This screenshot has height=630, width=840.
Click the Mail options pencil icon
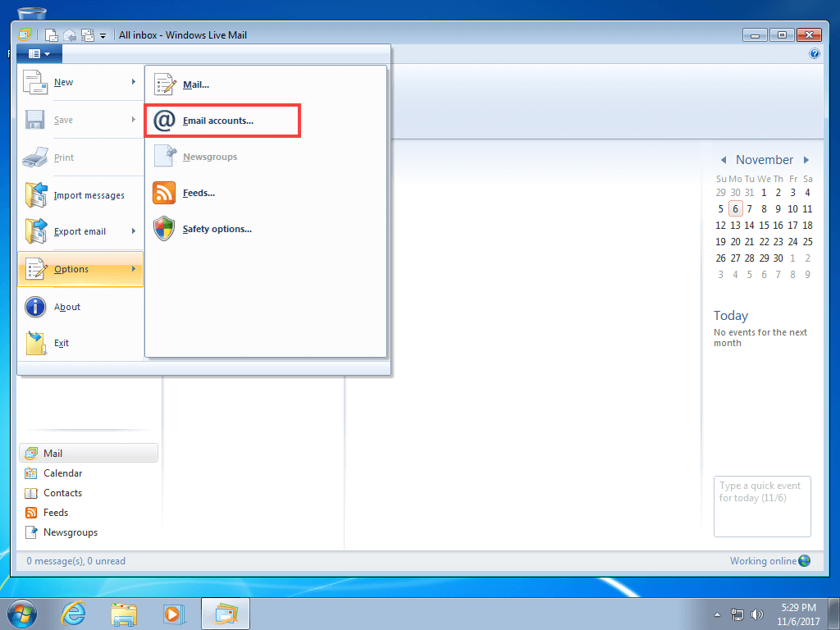pos(164,84)
